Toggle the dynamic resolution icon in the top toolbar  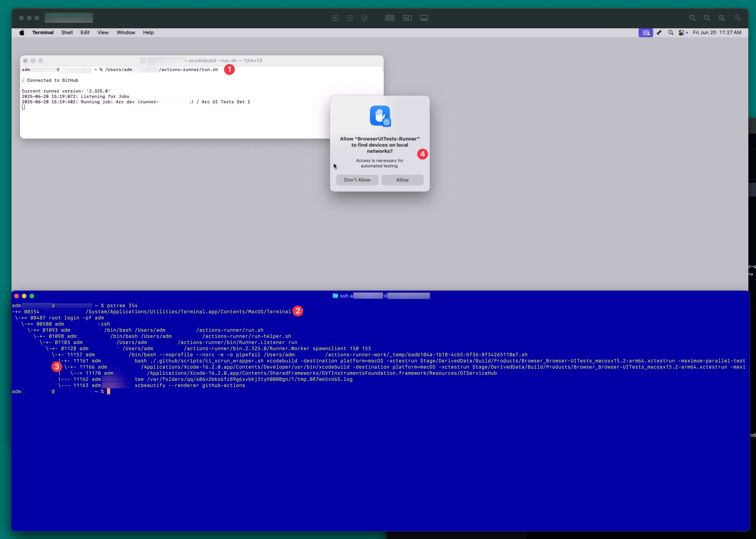(349, 18)
